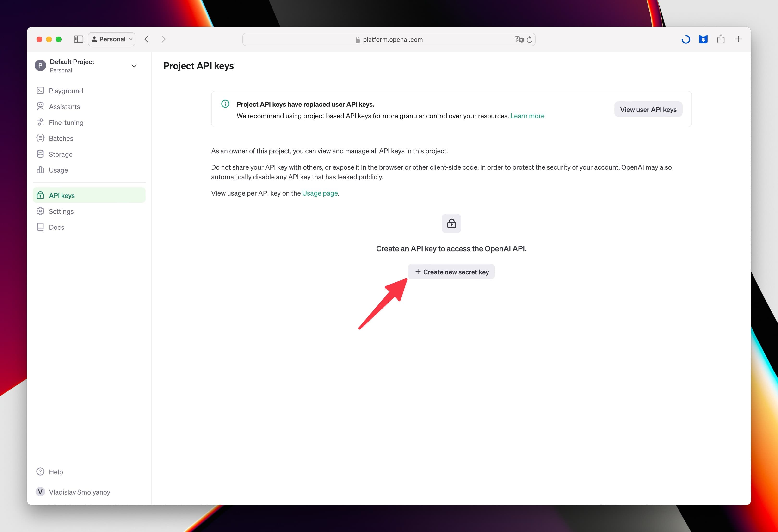Viewport: 778px width, 532px height.
Task: Click address bar on platform.openai.com
Action: pos(389,39)
